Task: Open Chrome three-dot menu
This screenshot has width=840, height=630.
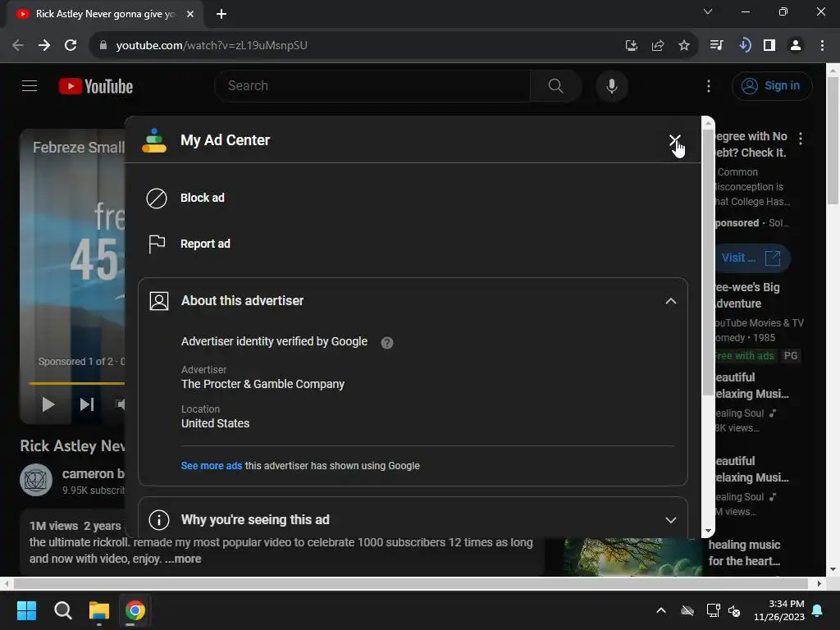Action: click(822, 46)
